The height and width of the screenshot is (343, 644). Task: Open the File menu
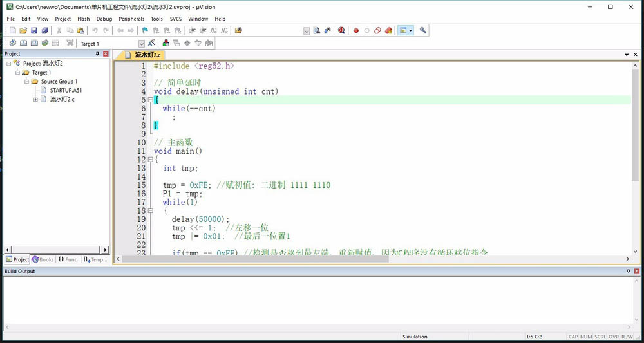pyautogui.click(x=11, y=19)
